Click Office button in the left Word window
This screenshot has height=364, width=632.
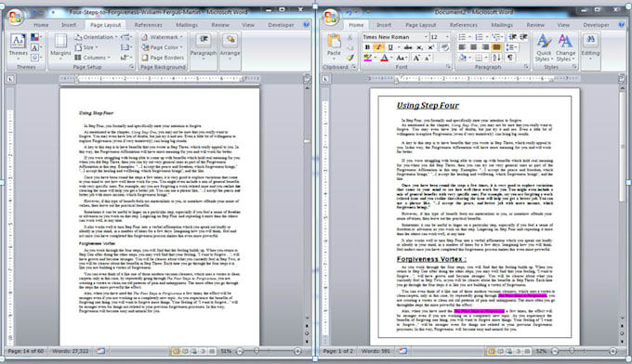[x=16, y=17]
